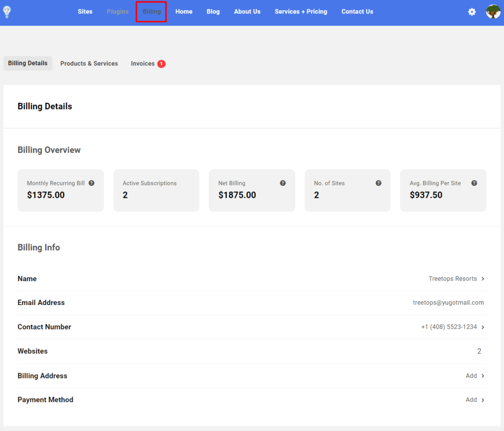Screen dimensions: 504x431
Task: Click the treetops@yugotmail.com email address
Action: coord(448,302)
